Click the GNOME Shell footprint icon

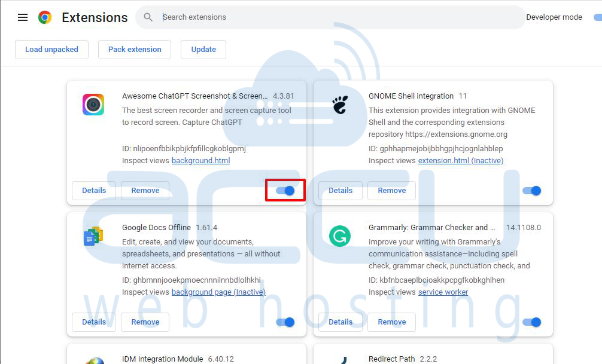click(340, 105)
